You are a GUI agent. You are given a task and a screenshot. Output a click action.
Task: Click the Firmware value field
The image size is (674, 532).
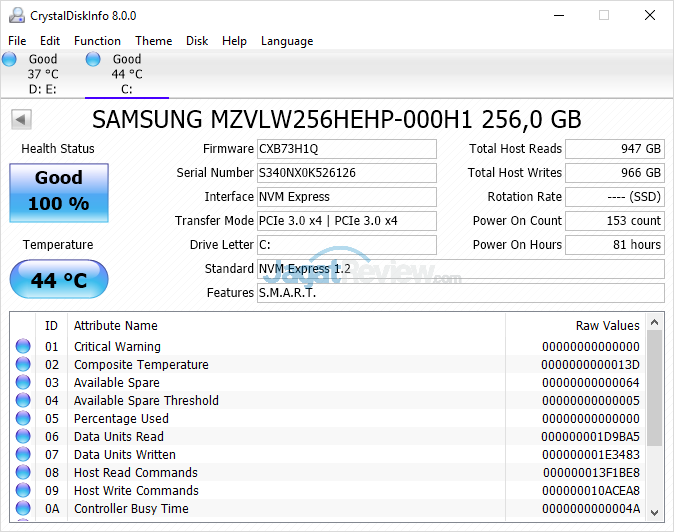346,149
